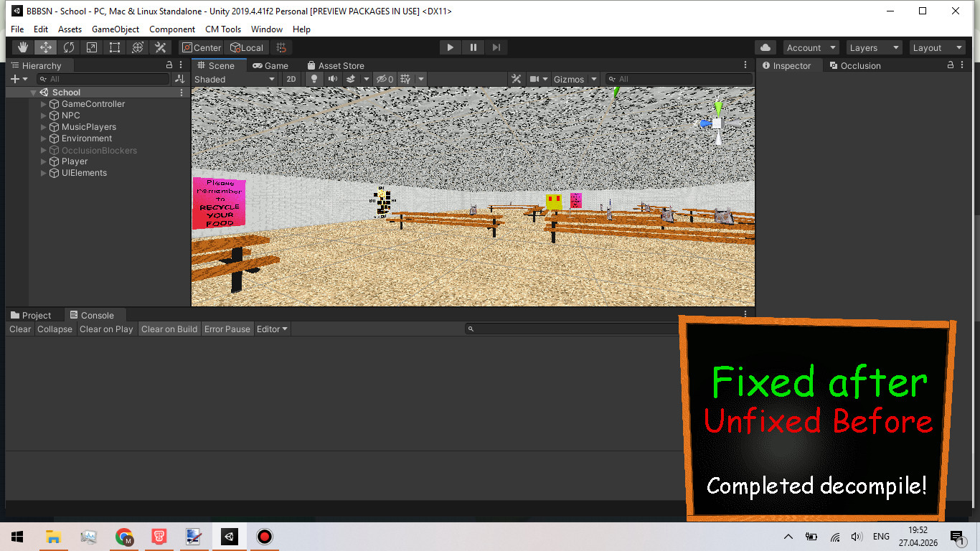Pick the Rect tool
This screenshot has height=551, width=980.
pyautogui.click(x=115, y=47)
